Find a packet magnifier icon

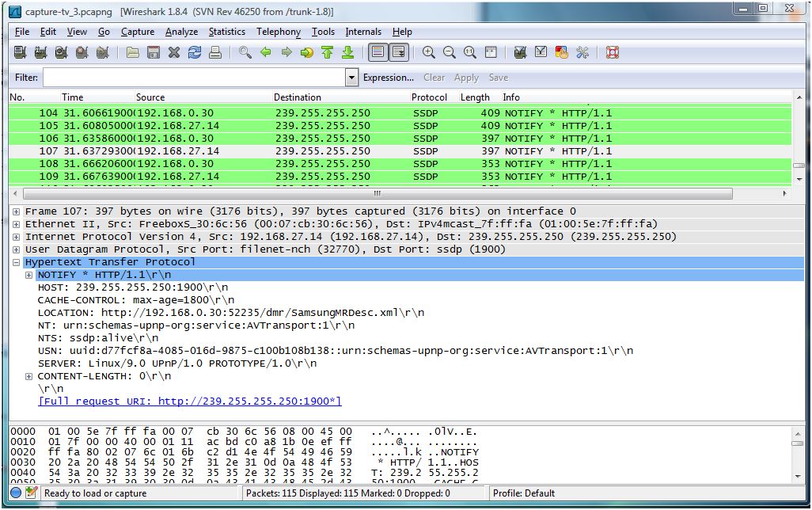[x=245, y=52]
